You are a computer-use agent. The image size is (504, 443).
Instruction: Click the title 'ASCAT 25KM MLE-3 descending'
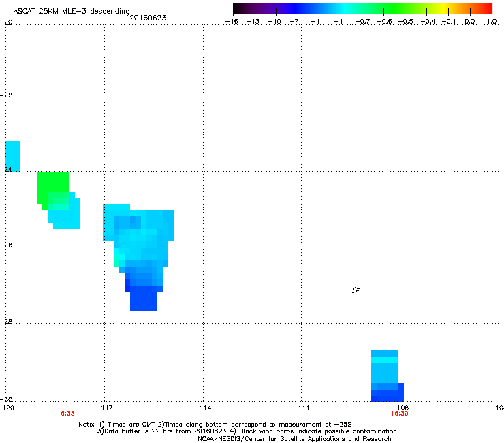tap(72, 11)
